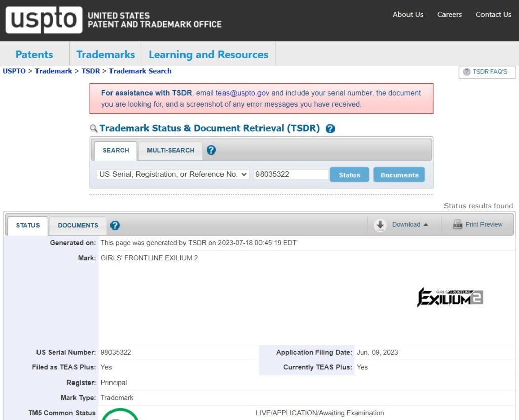This screenshot has height=420, width=519.
Task: Click the Download arrow icon
Action: point(380,225)
